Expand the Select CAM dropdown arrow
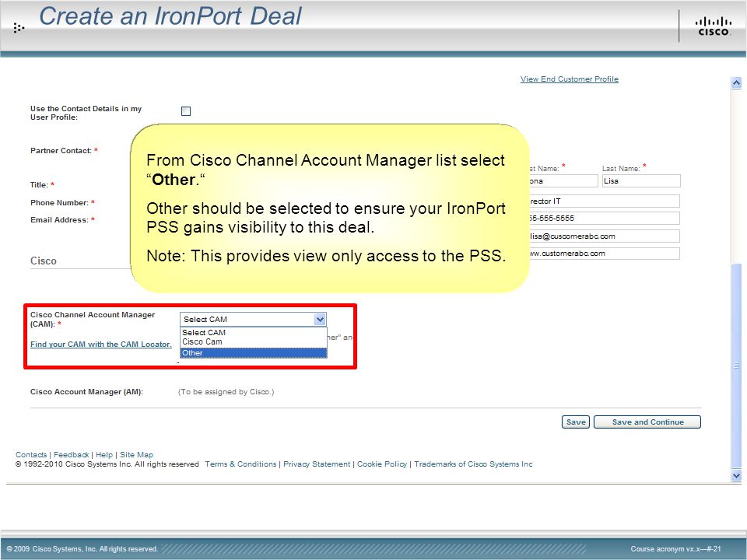The image size is (747, 560). [x=320, y=320]
